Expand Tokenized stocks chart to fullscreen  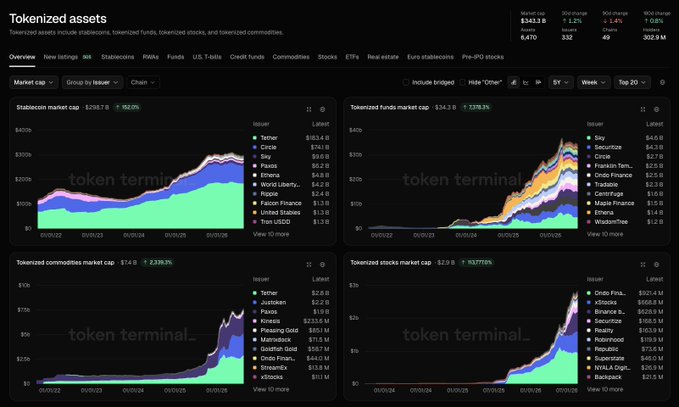point(643,265)
